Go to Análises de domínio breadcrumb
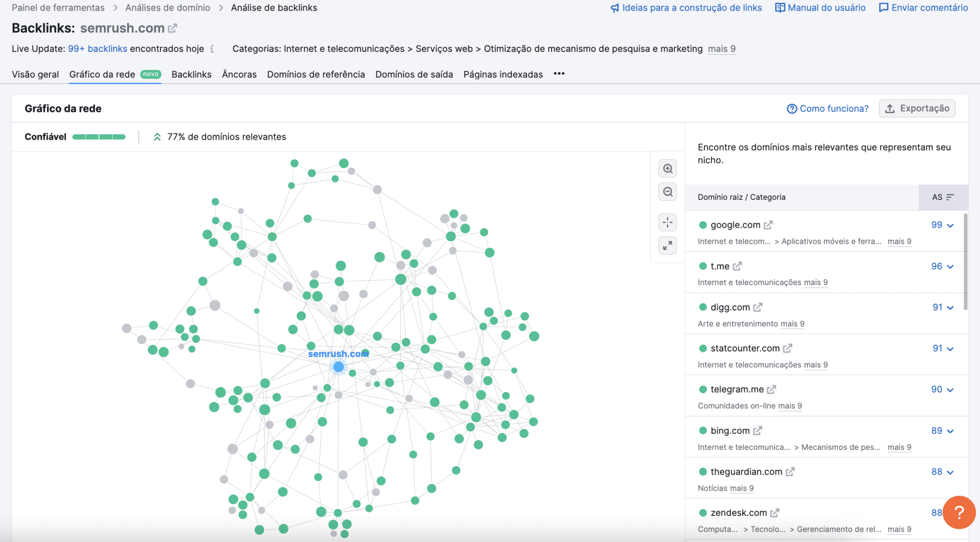This screenshot has height=542, width=980. pos(168,8)
